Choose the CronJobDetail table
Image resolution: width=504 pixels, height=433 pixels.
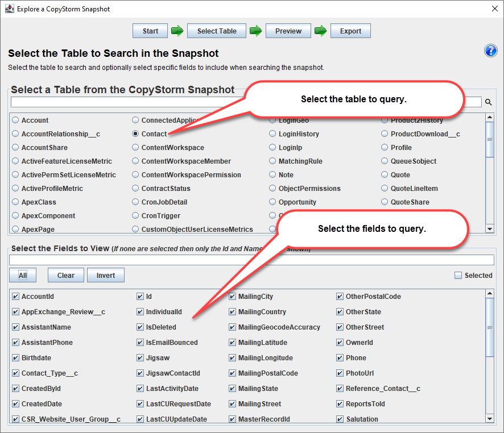pos(135,202)
